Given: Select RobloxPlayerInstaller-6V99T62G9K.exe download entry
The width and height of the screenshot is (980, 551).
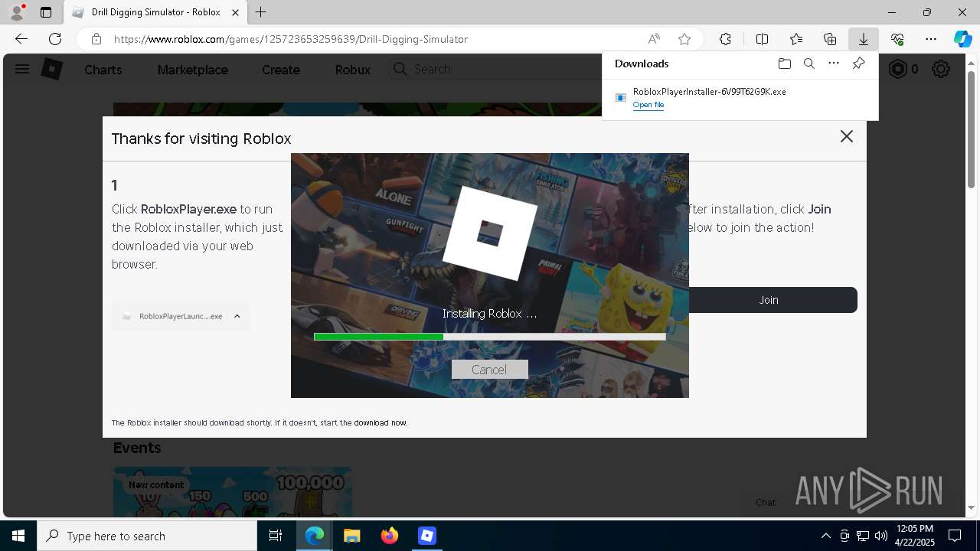Looking at the screenshot, I should [740, 97].
